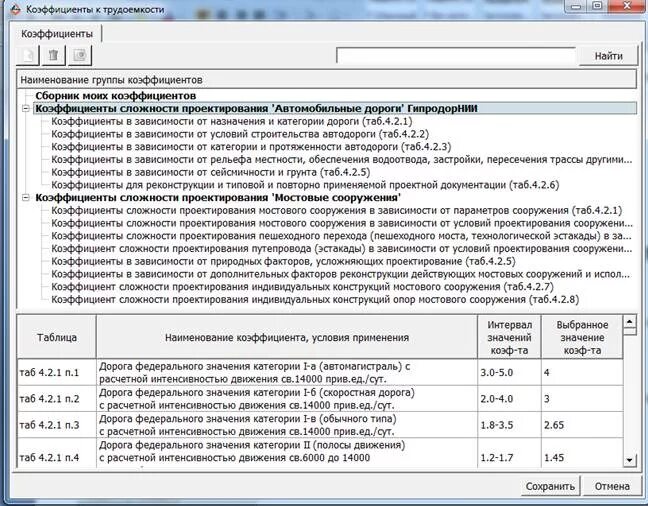Click the trash delete toolbar icon

tap(53, 55)
